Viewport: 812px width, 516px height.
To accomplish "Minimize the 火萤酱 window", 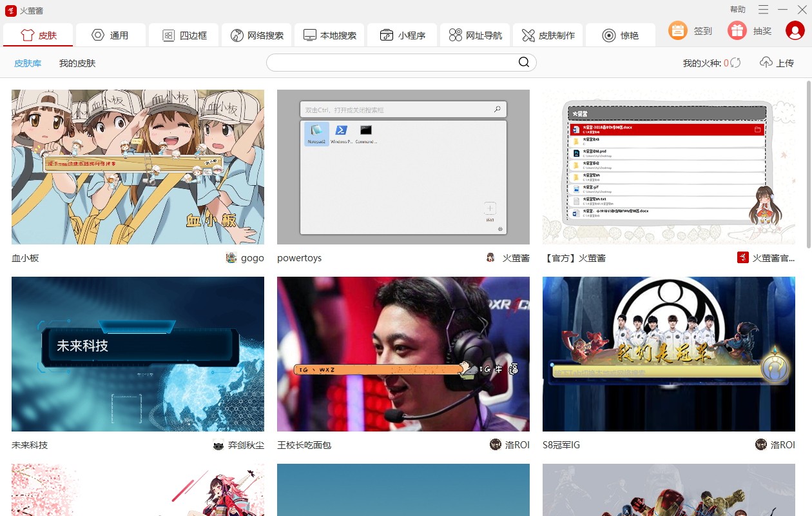I will (x=783, y=10).
